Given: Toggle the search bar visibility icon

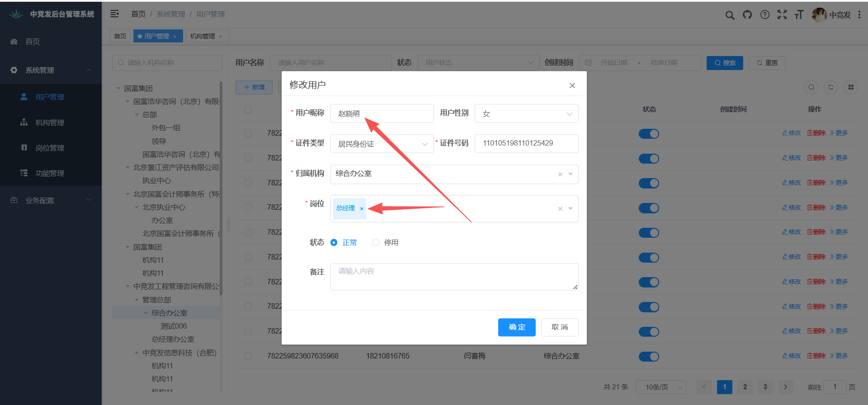Looking at the screenshot, I should click(x=811, y=87).
